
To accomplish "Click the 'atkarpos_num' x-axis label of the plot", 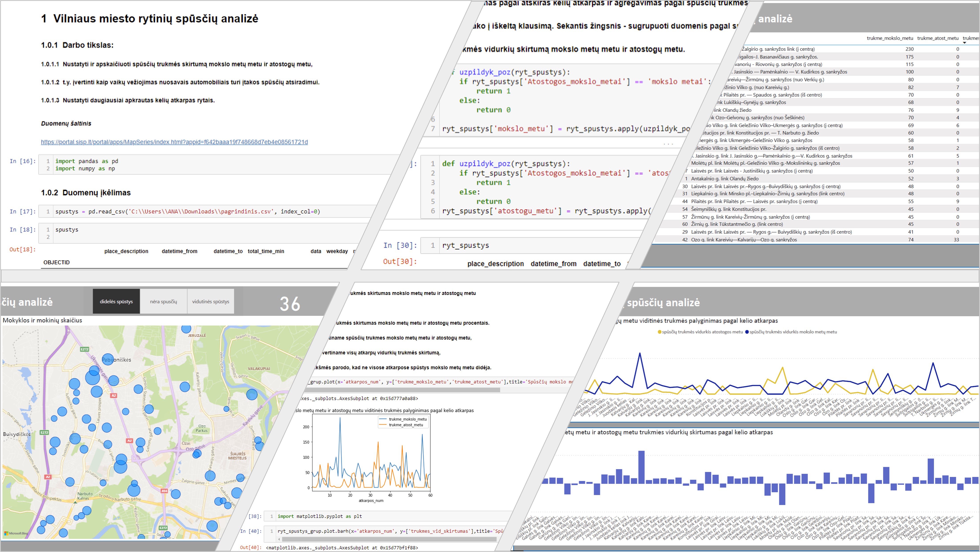I will coord(371,501).
